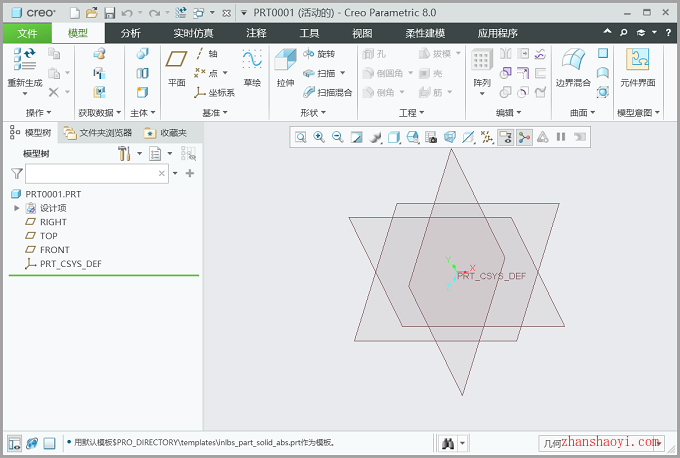Toggle spin center display icon

[x=524, y=137]
